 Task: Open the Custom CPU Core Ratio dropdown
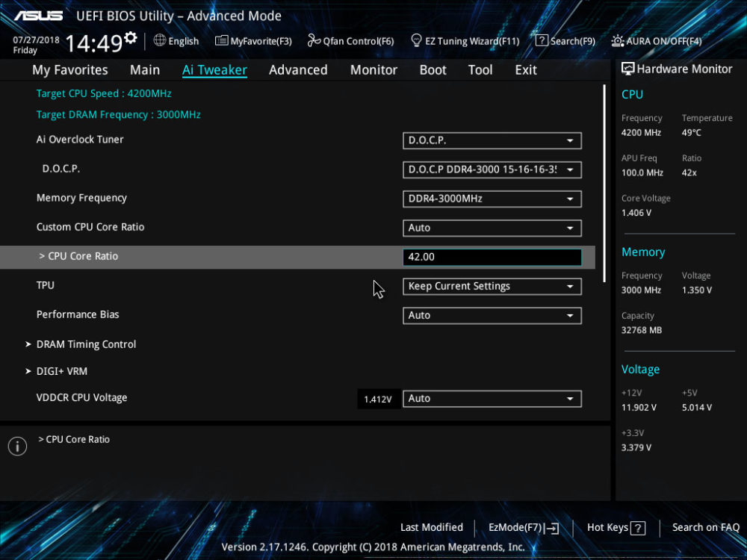tap(492, 228)
